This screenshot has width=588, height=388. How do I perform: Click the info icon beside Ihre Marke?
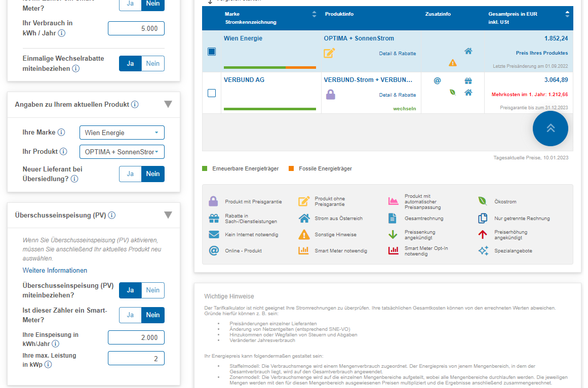[61, 132]
